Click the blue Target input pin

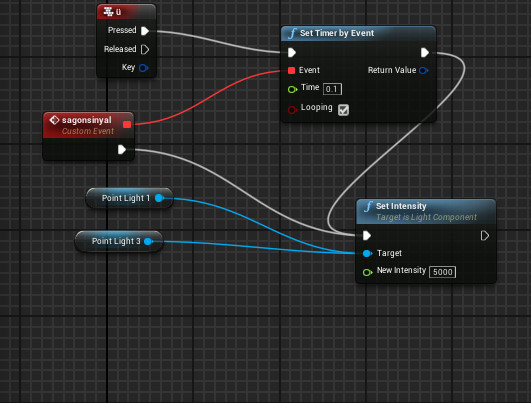coord(367,253)
